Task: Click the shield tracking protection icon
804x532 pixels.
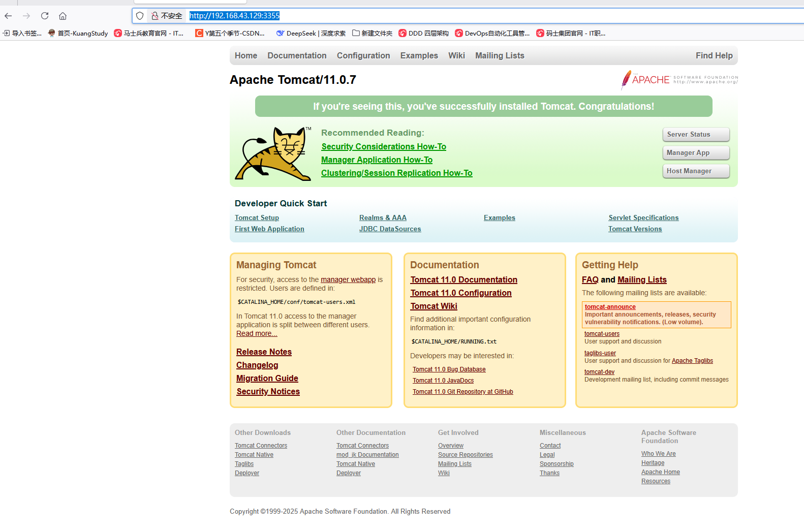Action: click(140, 16)
